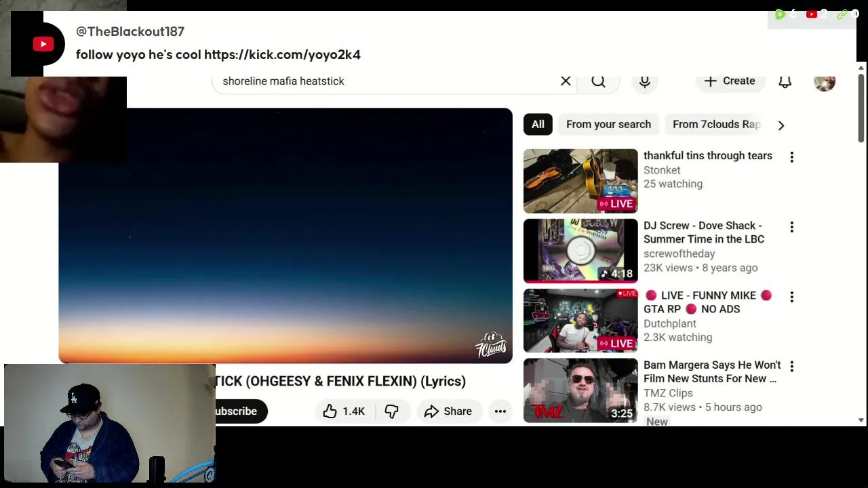Click the green link overlay icon
The height and width of the screenshot is (488, 868).
click(x=842, y=14)
